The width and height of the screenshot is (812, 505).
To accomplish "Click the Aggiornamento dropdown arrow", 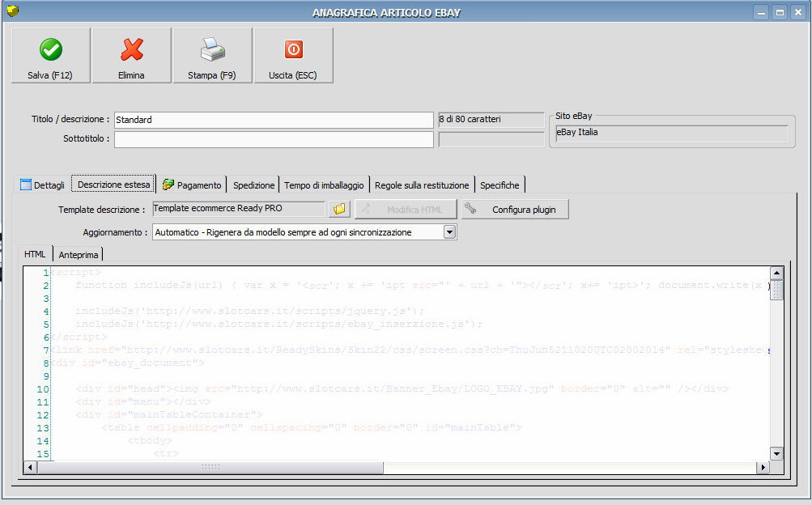I will [x=449, y=232].
